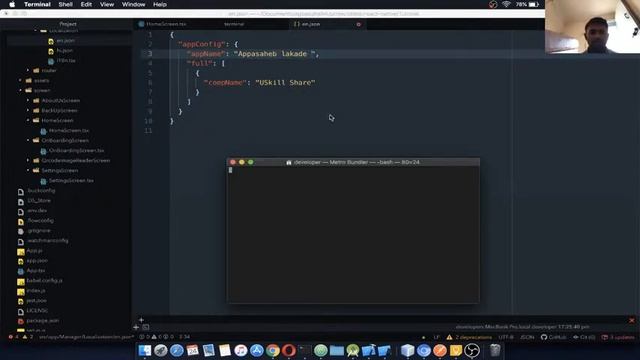The image size is (640, 360).
Task: Open babel.config.js in project tree
Action: click(44, 281)
